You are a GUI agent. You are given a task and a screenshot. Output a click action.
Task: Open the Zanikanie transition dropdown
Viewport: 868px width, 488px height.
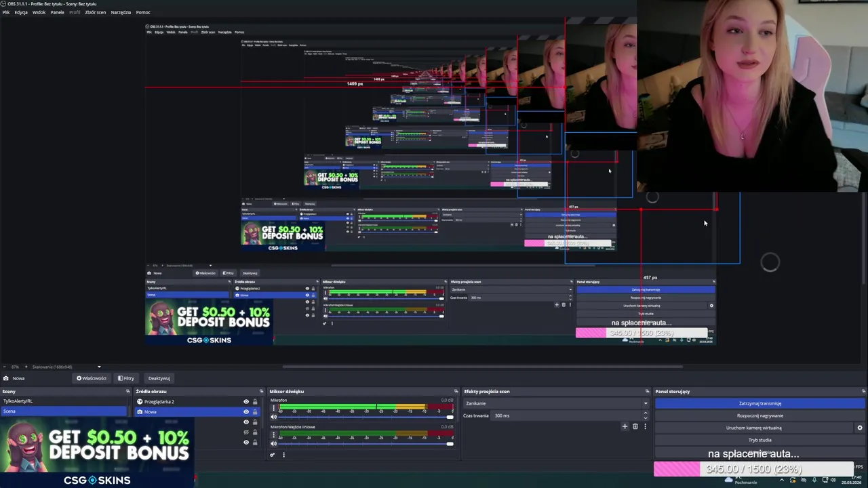(x=556, y=403)
